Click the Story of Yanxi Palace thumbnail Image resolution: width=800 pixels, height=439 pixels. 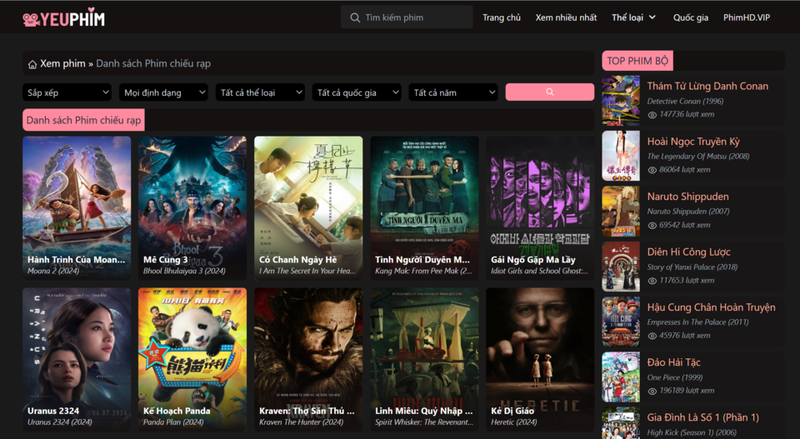620,266
